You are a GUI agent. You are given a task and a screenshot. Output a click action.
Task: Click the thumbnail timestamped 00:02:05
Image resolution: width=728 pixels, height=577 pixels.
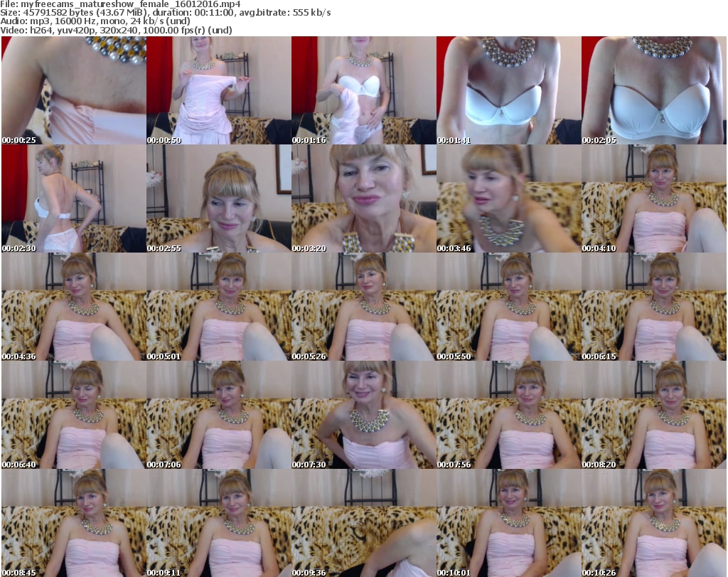tap(654, 90)
